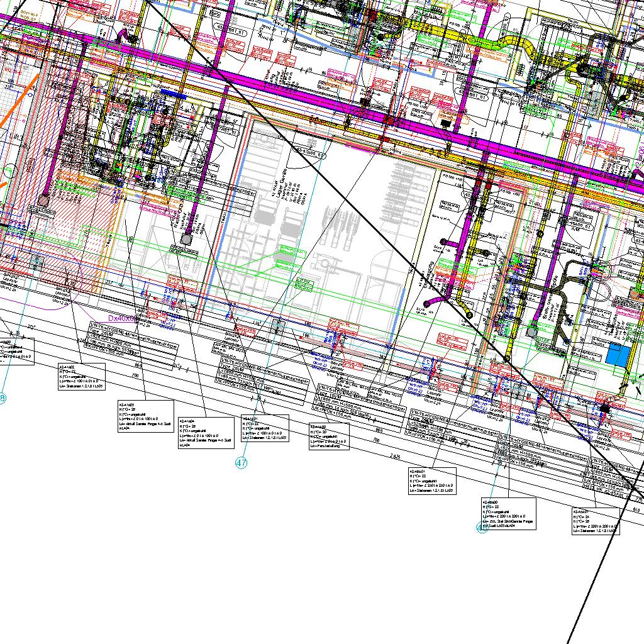Viewport: 644px width, 644px height.
Task: Select the Feinzuteilung room info box
Action: tap(328, 436)
